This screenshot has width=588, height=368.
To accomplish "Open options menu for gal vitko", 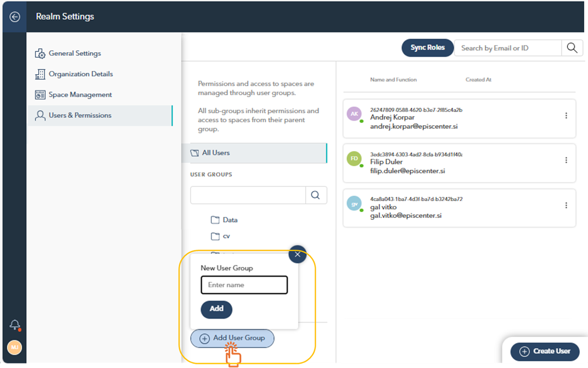I will tap(566, 206).
